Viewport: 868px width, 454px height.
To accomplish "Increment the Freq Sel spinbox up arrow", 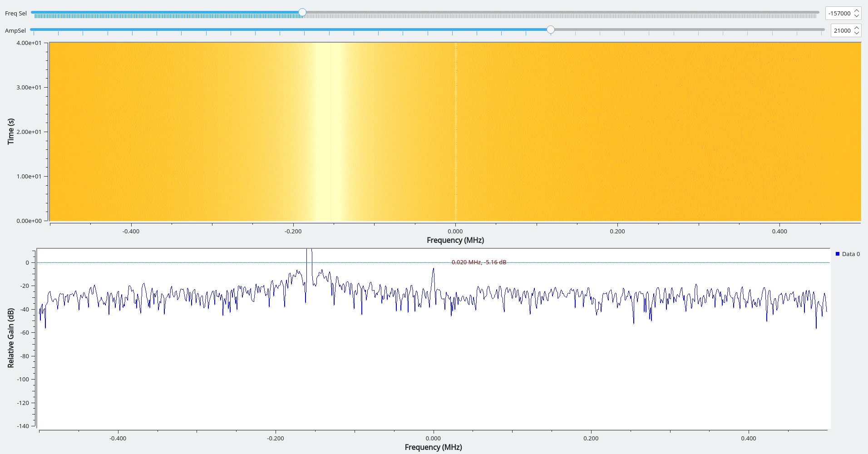I will 856,11.
